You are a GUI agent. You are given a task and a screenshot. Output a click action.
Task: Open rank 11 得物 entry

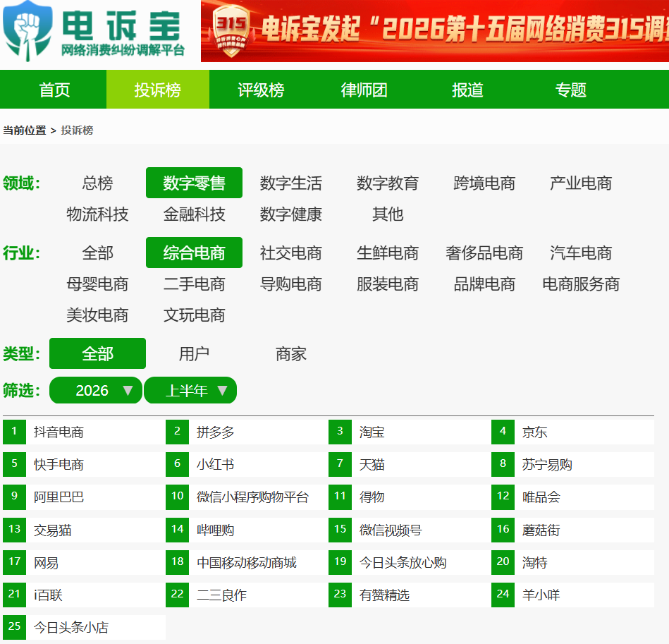(x=410, y=497)
